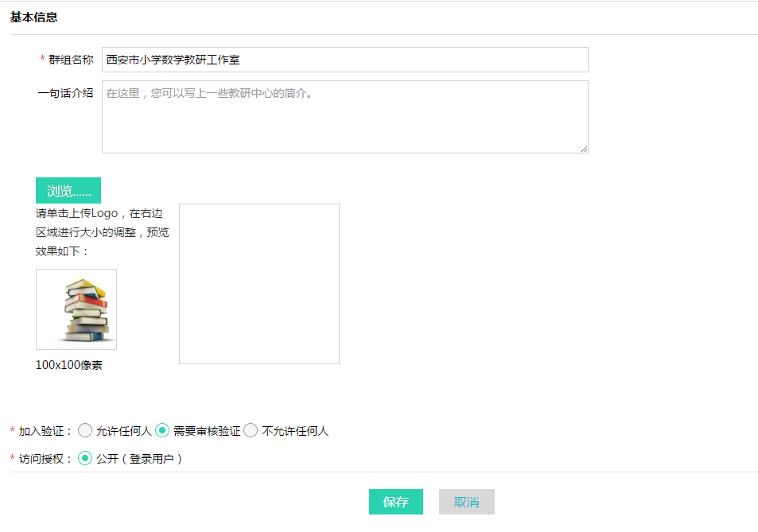Select the 需要审核验证 radio button

[162, 430]
